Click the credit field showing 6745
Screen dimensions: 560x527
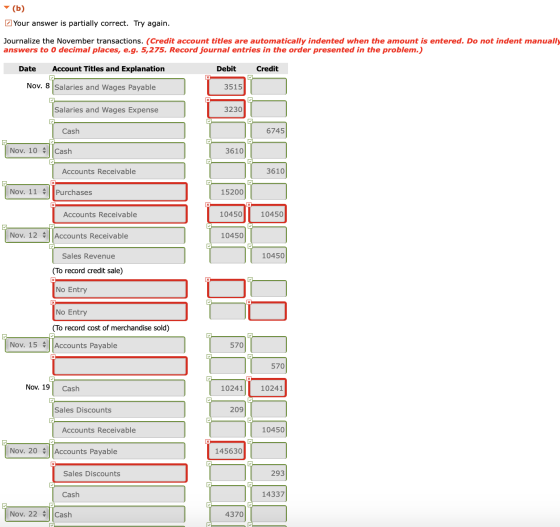(x=269, y=131)
